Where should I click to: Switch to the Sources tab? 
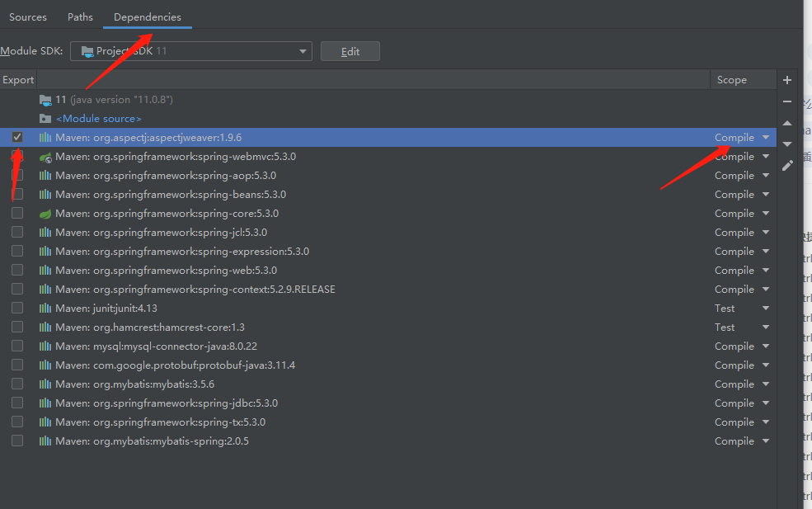[x=28, y=16]
